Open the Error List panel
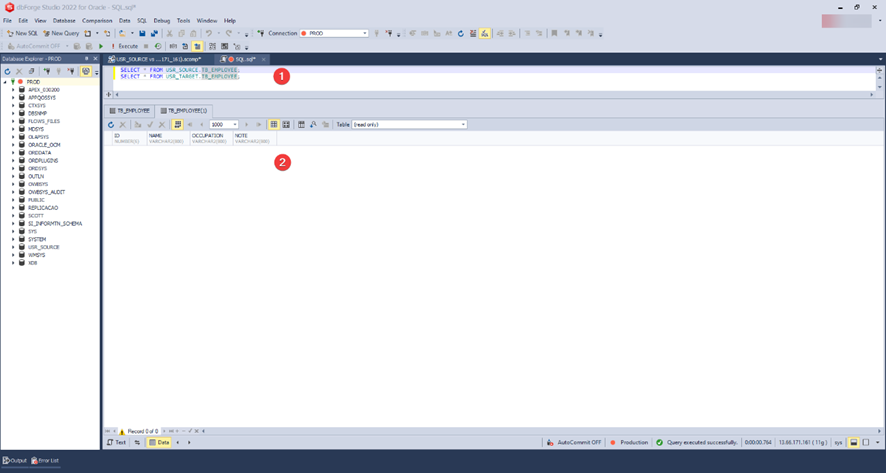This screenshot has height=473, width=886. [45, 460]
